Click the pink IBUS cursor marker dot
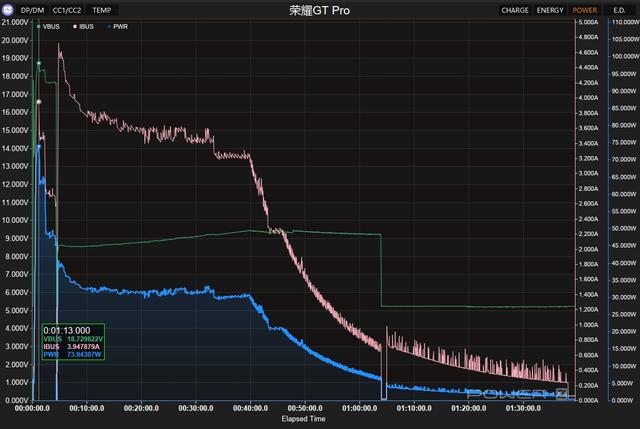 (39, 102)
